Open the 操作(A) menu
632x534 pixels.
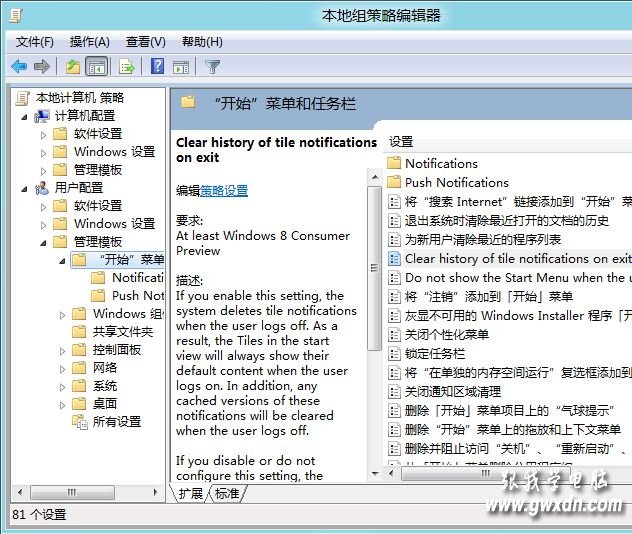click(x=89, y=42)
